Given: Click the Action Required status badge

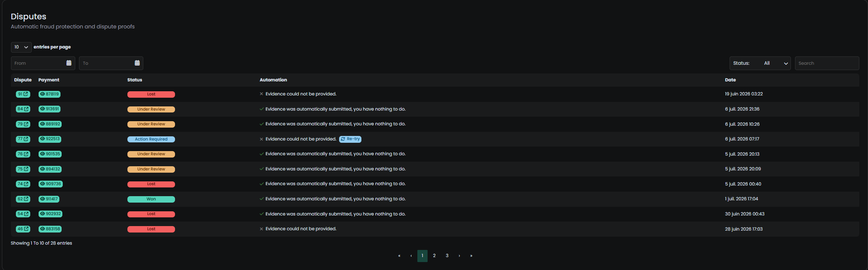Looking at the screenshot, I should click(151, 139).
